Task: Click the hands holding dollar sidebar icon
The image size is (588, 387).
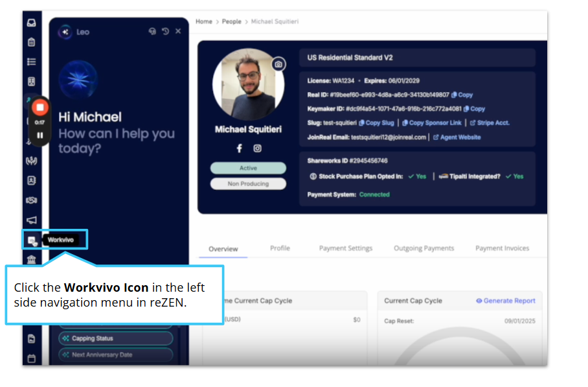Action: tap(32, 161)
